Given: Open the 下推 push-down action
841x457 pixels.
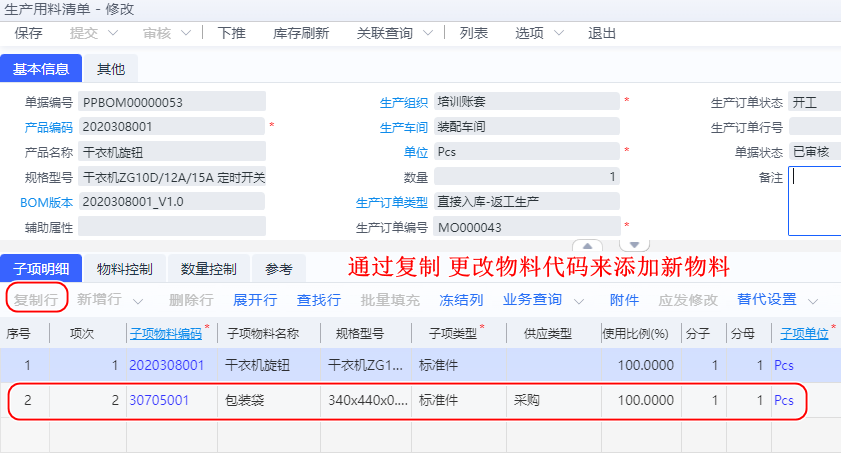Looking at the screenshot, I should point(231,33).
